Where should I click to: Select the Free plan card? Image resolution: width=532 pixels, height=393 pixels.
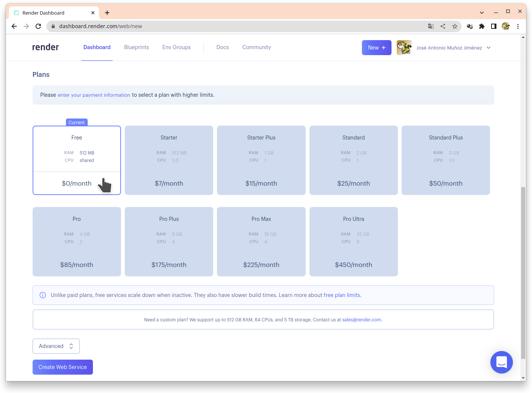77,160
